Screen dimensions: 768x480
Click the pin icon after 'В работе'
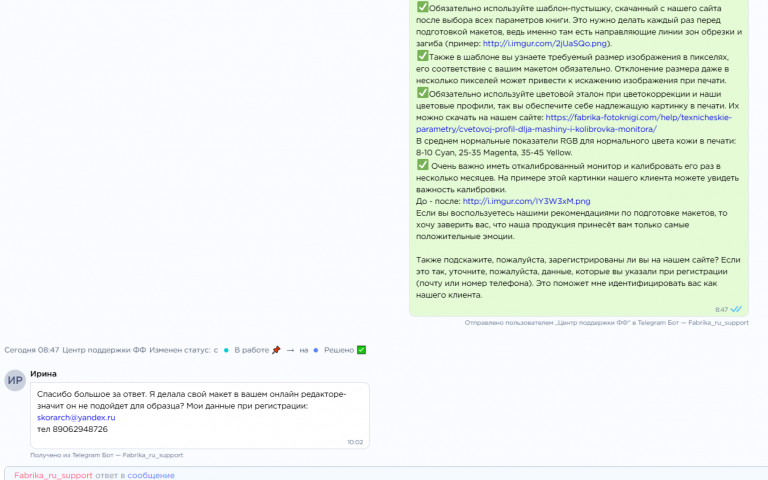coord(276,350)
